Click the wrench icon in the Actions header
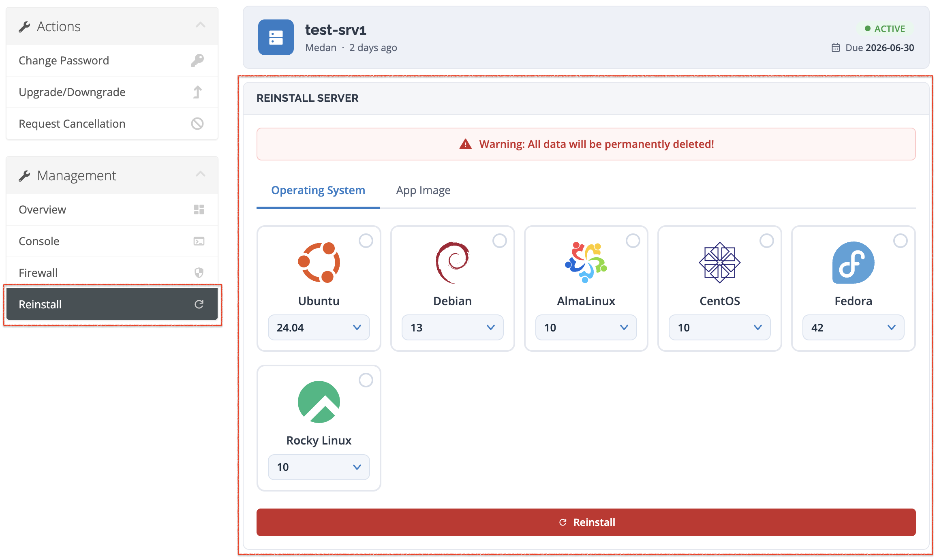This screenshot has height=560, width=937. click(24, 27)
